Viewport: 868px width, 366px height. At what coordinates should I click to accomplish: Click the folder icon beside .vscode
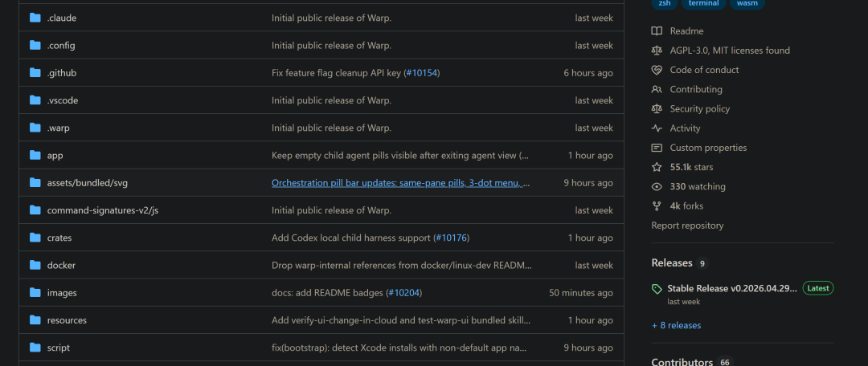pos(35,100)
